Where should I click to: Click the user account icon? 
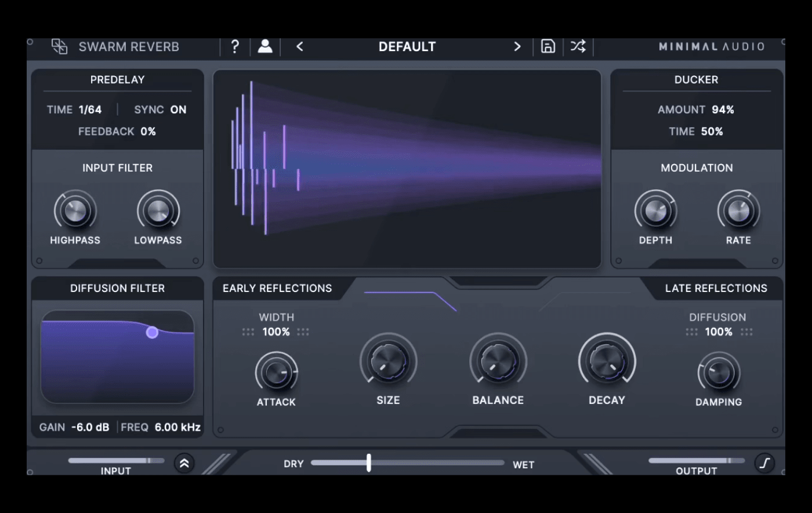265,47
